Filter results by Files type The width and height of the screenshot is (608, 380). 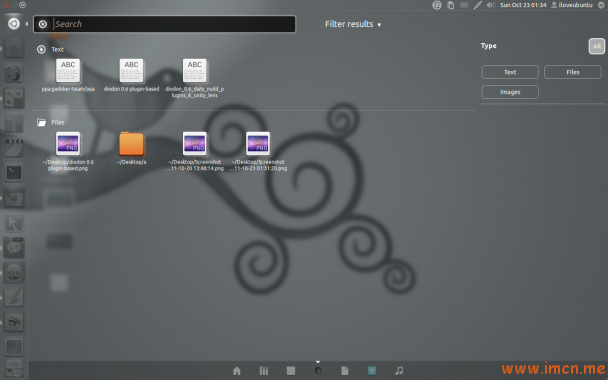pos(573,72)
